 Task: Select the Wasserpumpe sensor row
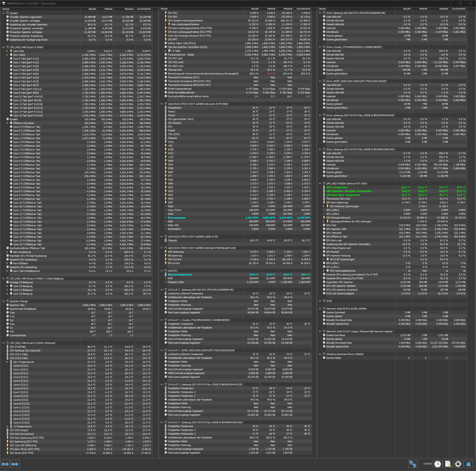click(x=177, y=218)
